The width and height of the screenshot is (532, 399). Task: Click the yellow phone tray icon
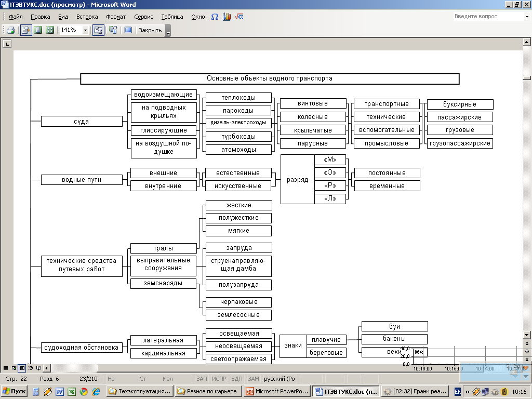click(x=504, y=392)
